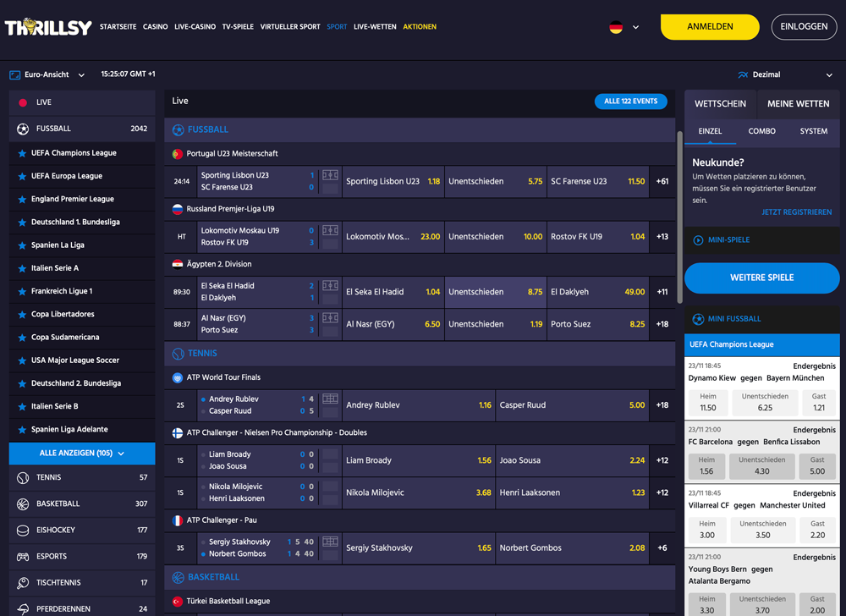Viewport: 846px width, 616px height.
Task: Toggle favorite star for Italien Serie A
Action: 22,268
